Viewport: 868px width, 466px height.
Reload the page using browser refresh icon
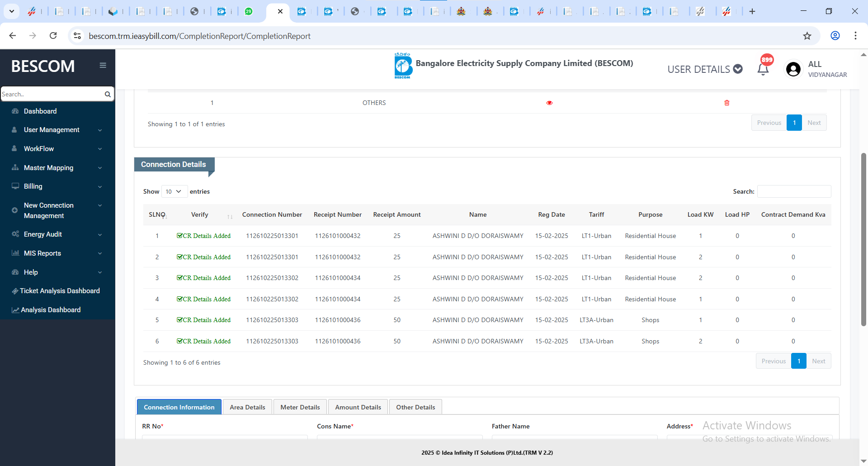coord(53,36)
